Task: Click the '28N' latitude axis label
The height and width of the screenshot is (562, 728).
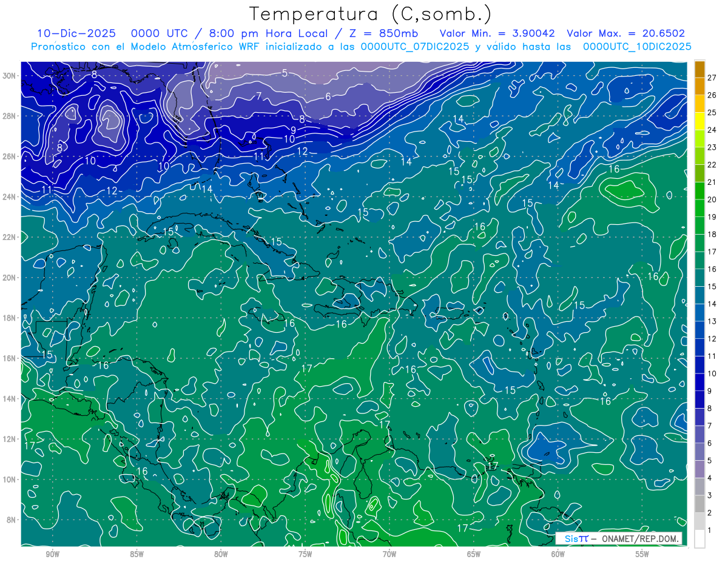Action: pos(10,116)
